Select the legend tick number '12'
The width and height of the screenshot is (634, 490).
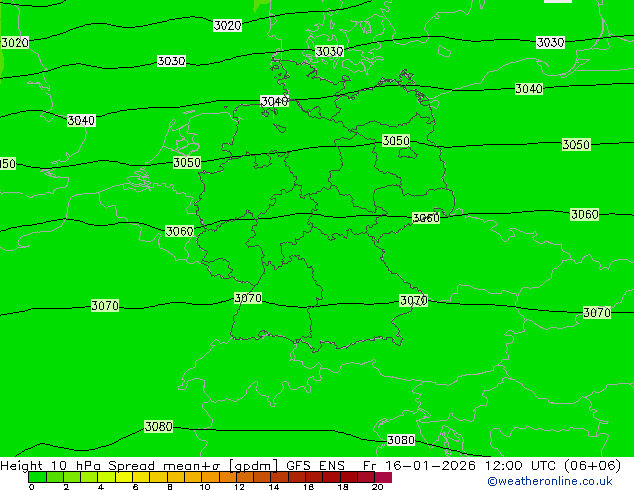(x=239, y=487)
